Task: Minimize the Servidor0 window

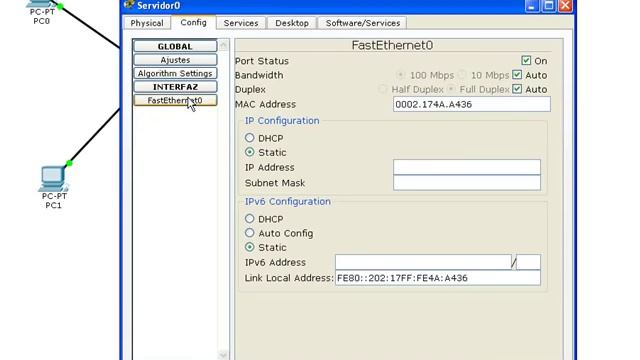Action: 532,5
